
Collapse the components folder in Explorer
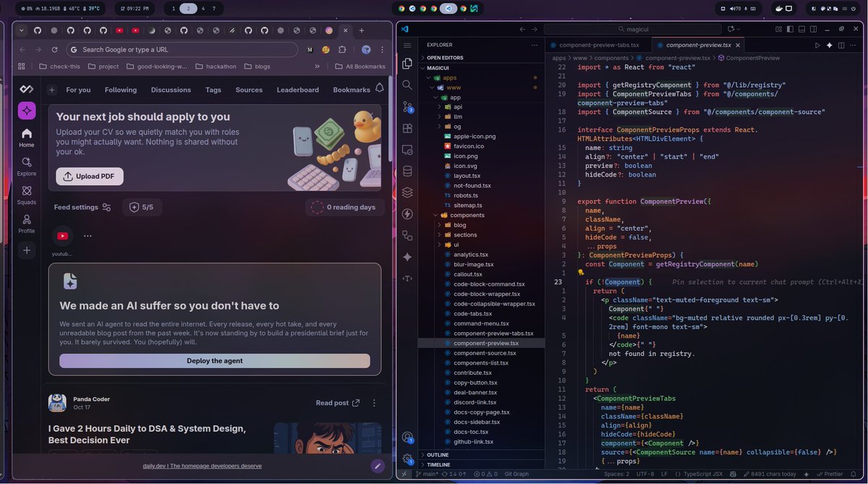click(467, 215)
